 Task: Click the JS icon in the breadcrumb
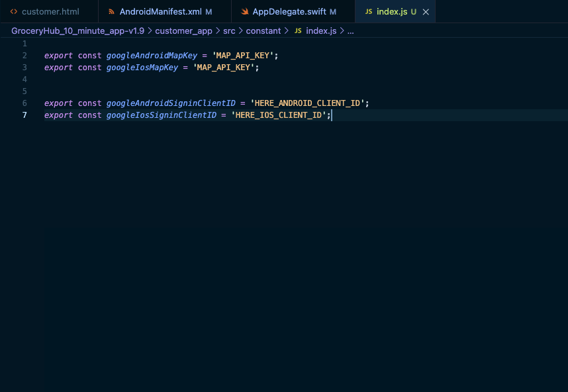[x=298, y=31]
